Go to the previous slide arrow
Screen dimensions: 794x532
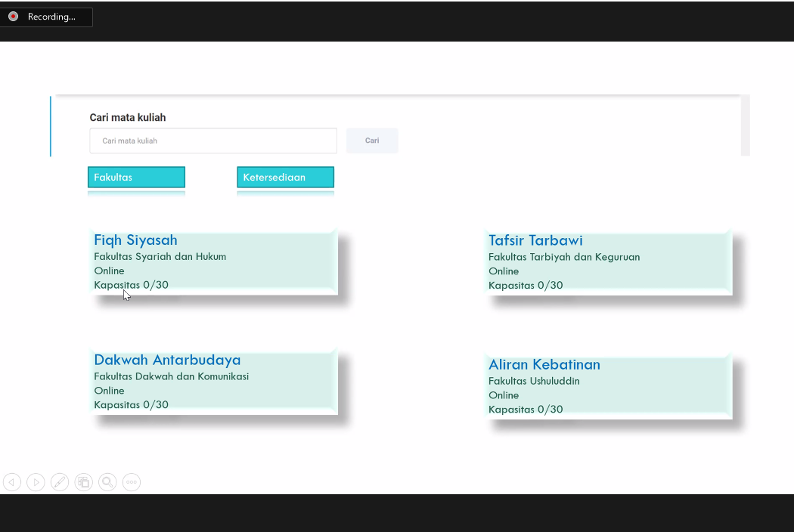click(11, 482)
